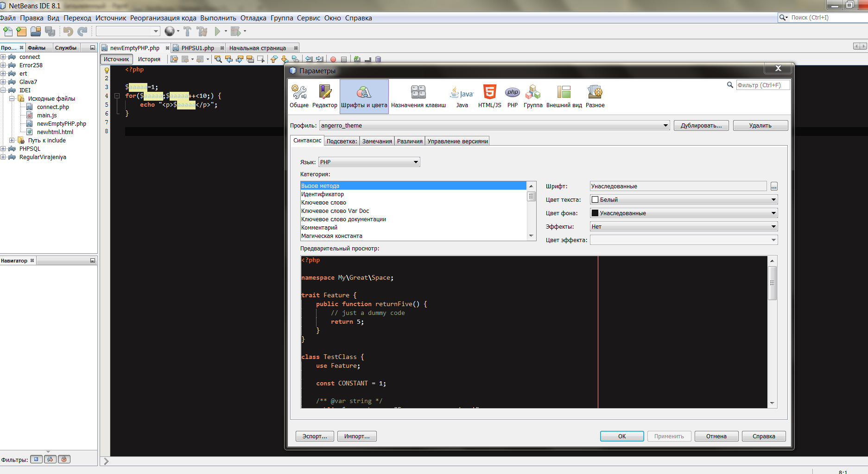Toggle the first Navigator filter button
The image size is (868, 474).
click(36, 459)
